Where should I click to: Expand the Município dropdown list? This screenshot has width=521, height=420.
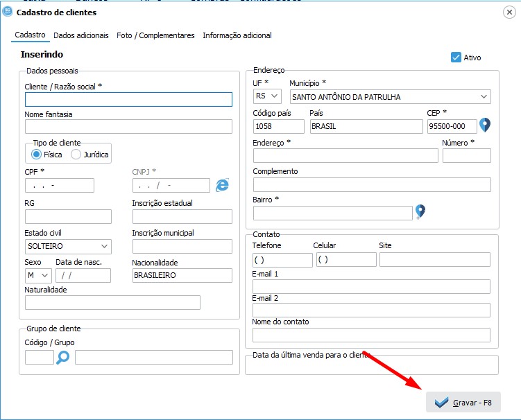click(x=484, y=96)
